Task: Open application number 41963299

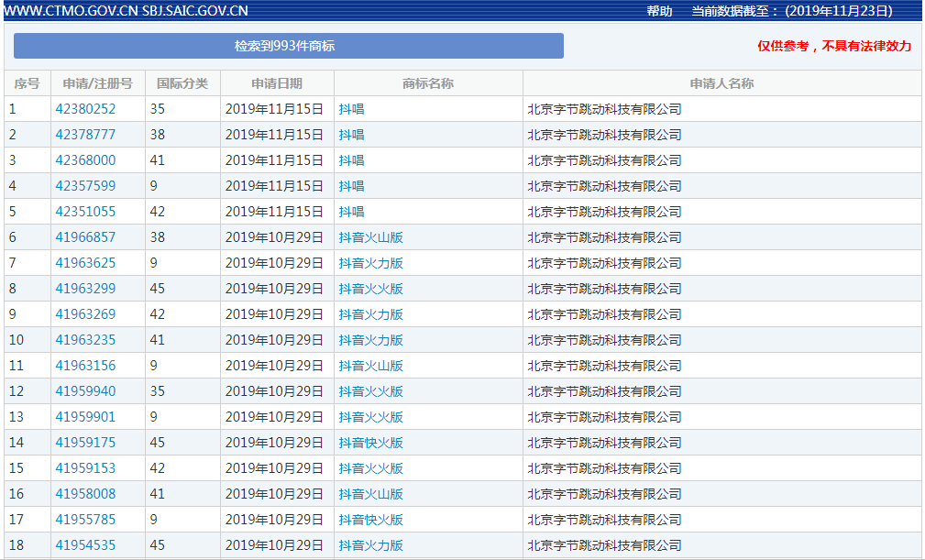Action: (85, 289)
